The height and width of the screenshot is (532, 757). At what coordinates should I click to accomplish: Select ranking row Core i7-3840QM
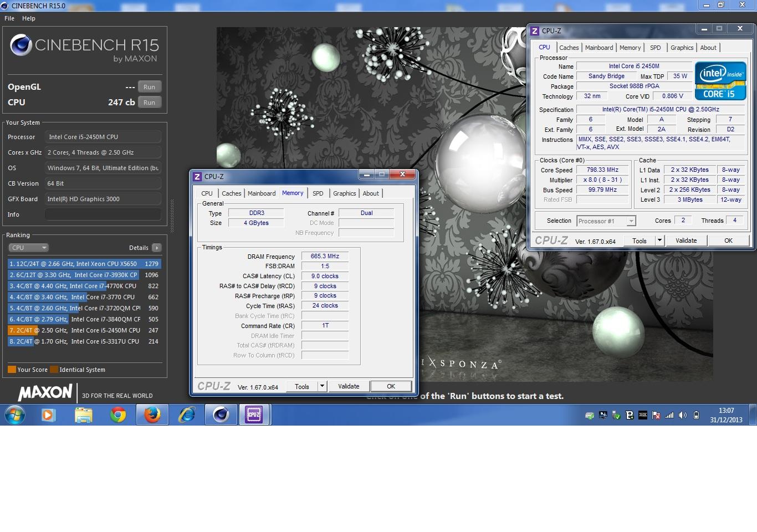tap(84, 319)
